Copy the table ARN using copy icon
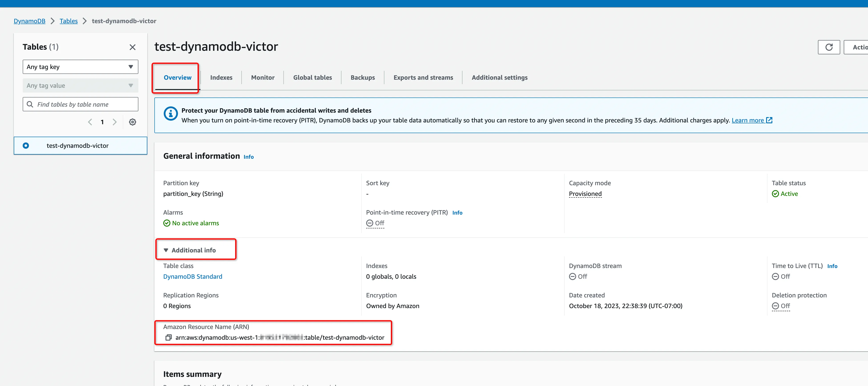 pos(168,337)
